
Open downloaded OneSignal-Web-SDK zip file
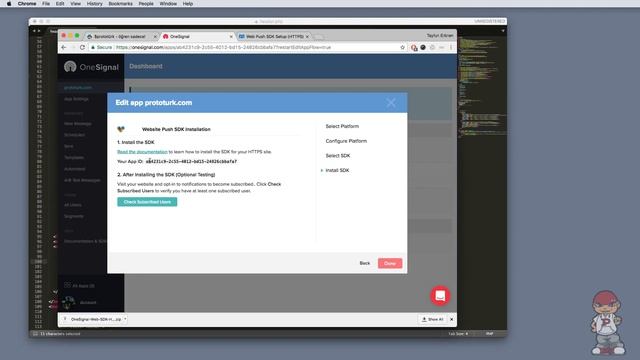(96, 319)
